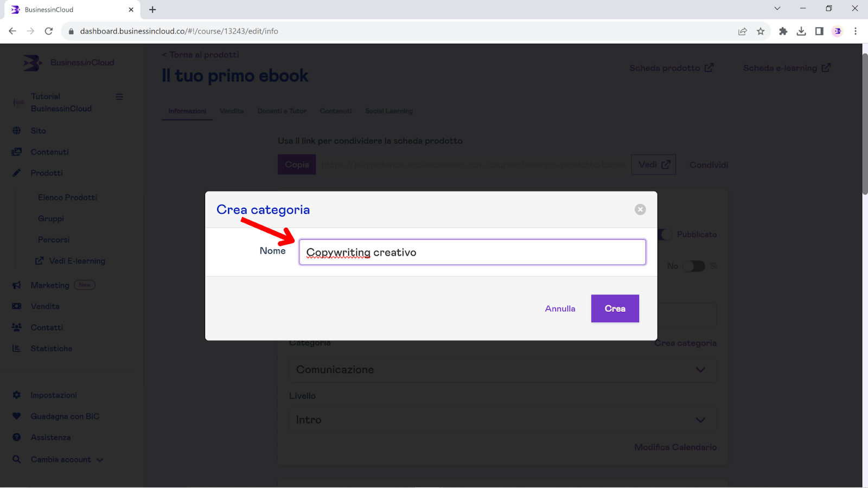Bookmark this page with star icon

pyautogui.click(x=761, y=31)
